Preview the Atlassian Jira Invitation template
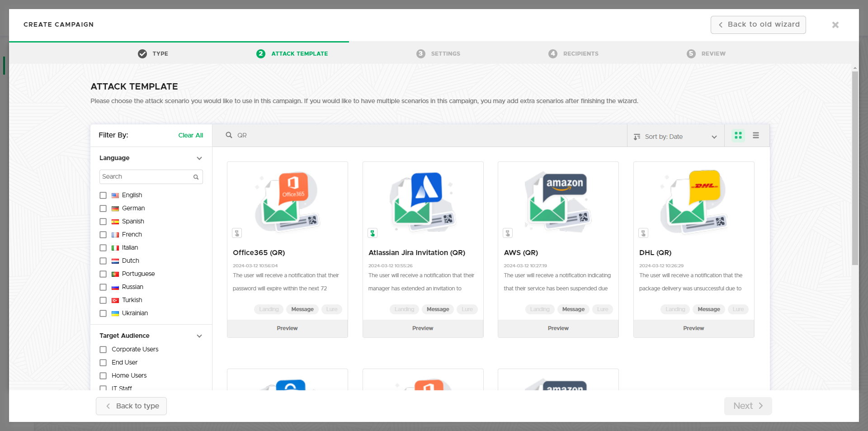This screenshot has width=868, height=431. coord(423,329)
